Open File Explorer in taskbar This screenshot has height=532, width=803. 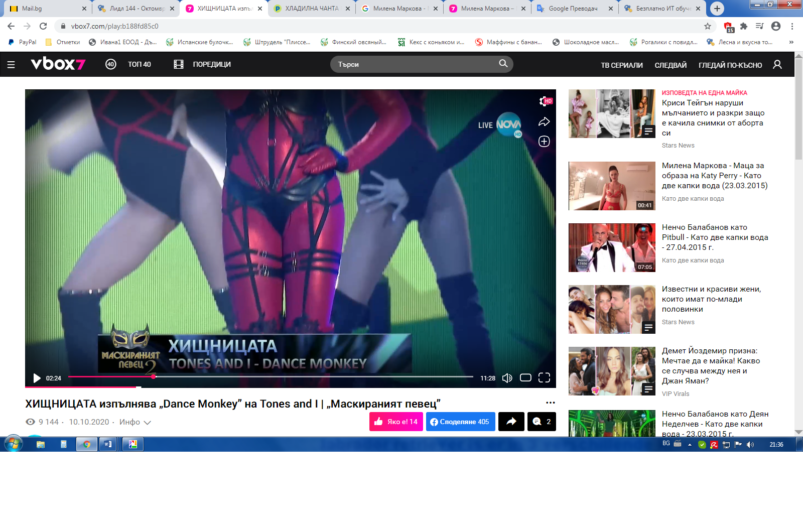point(41,444)
